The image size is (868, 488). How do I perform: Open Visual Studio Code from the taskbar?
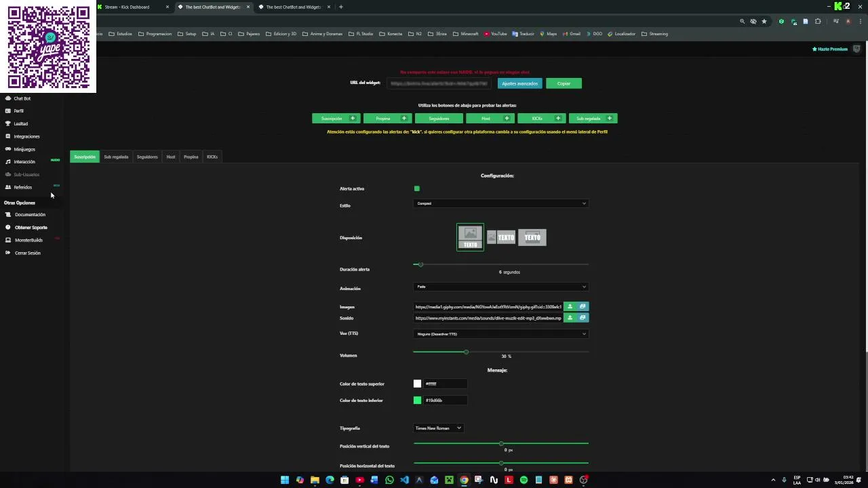[x=404, y=480]
